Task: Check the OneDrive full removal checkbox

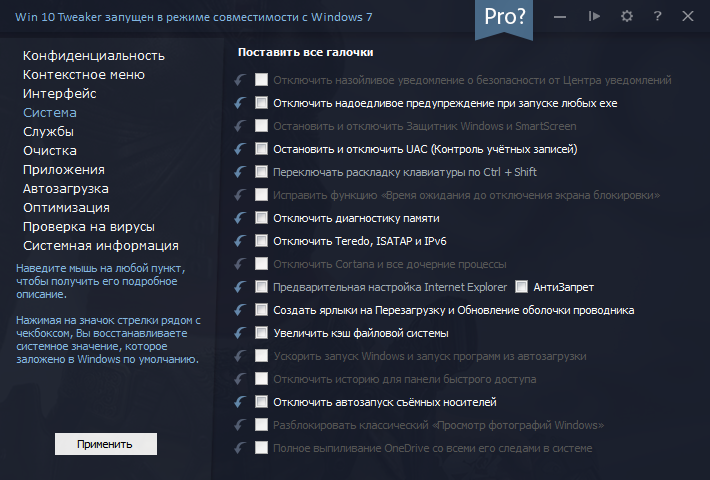Action: pyautogui.click(x=261, y=448)
